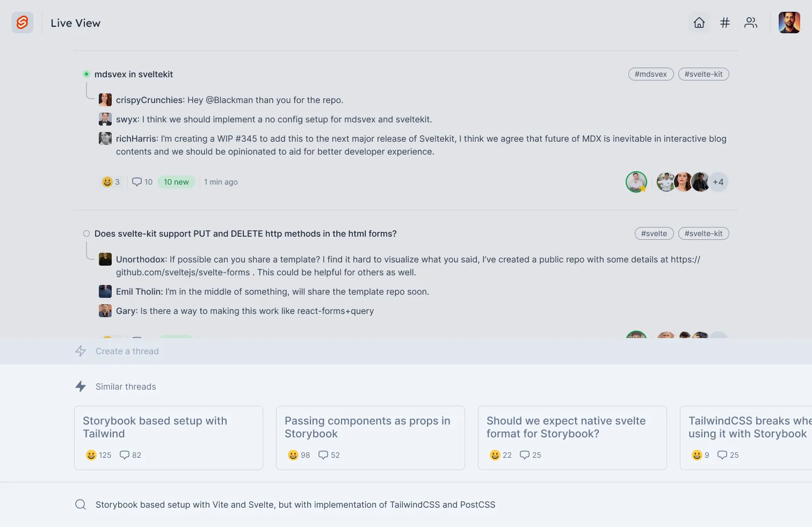
Task: Click the Storybook based setup with Tailwind thread
Action: (x=169, y=438)
